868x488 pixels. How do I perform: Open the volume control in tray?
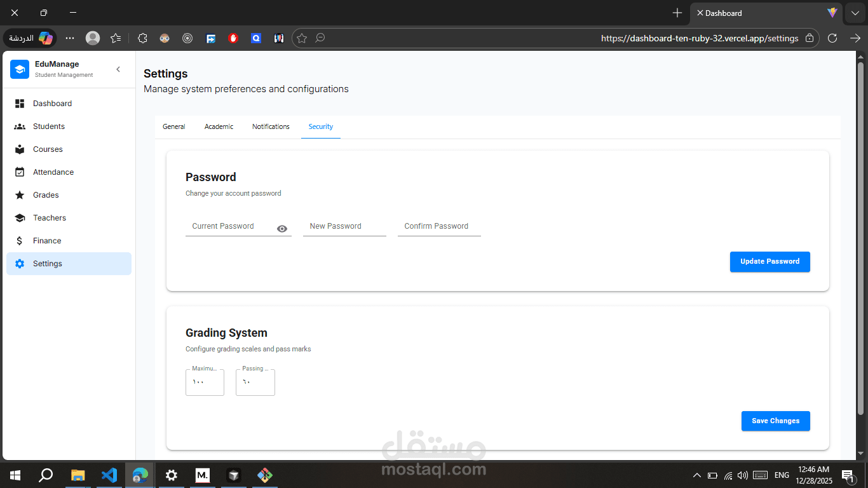tap(743, 475)
